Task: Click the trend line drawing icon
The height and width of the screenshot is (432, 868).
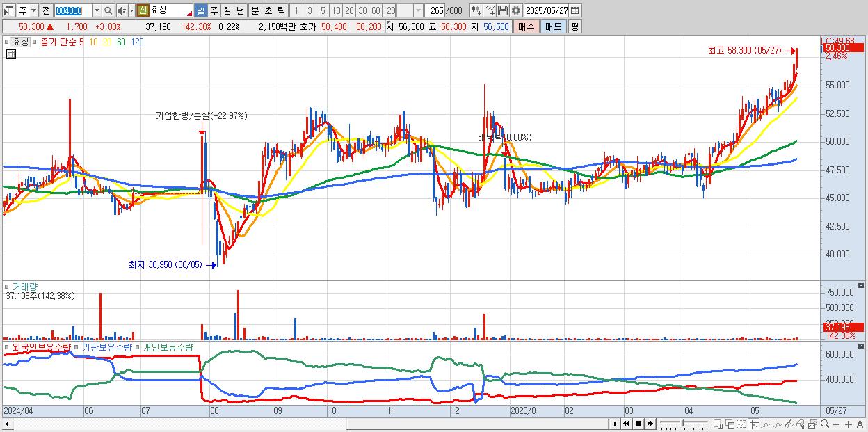Action: tap(789, 424)
